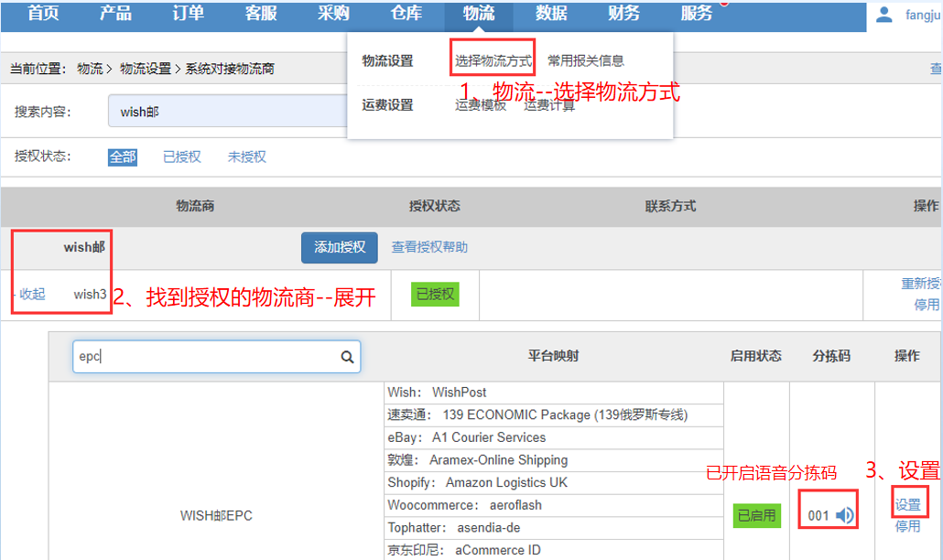Click 停用 for the wish3 authorization row
Image resolution: width=943 pixels, height=560 pixels.
(x=927, y=305)
